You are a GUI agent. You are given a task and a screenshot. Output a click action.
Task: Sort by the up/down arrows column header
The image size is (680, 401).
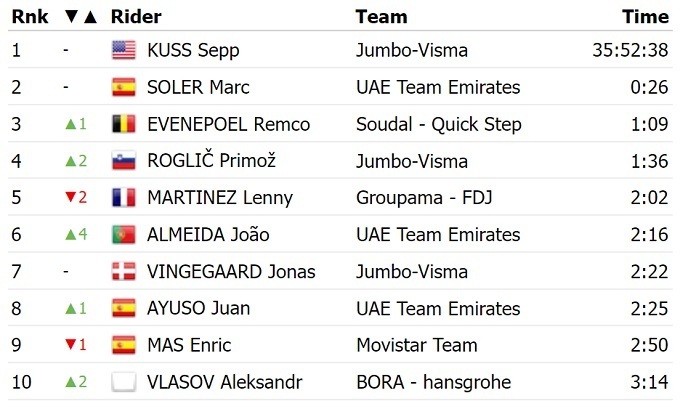click(79, 16)
